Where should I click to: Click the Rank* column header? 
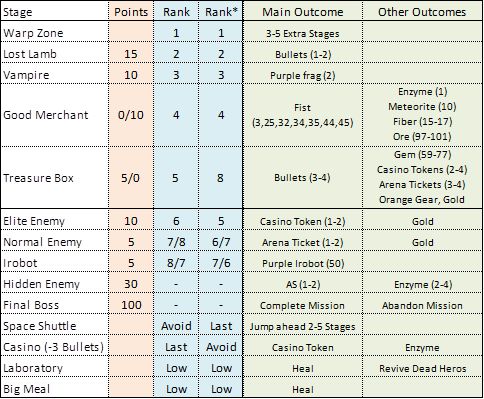point(221,12)
